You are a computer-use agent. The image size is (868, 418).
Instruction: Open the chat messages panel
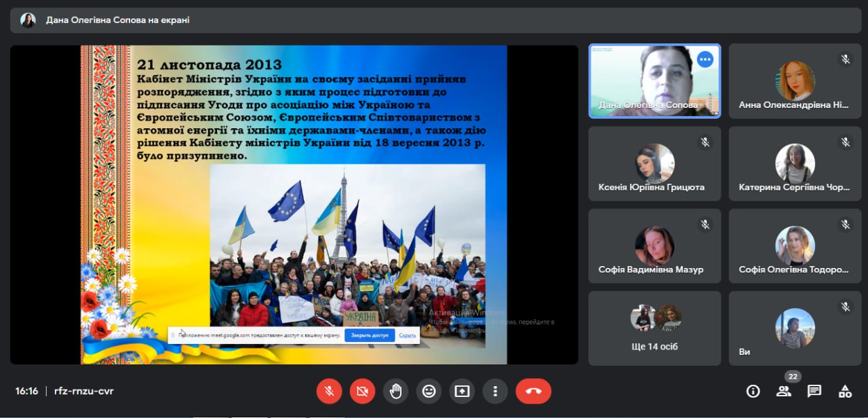point(814,391)
